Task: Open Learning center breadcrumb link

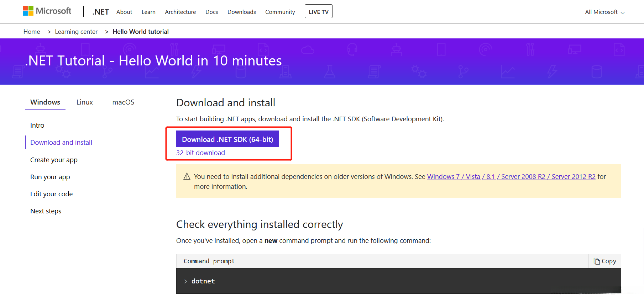Action: click(x=76, y=32)
